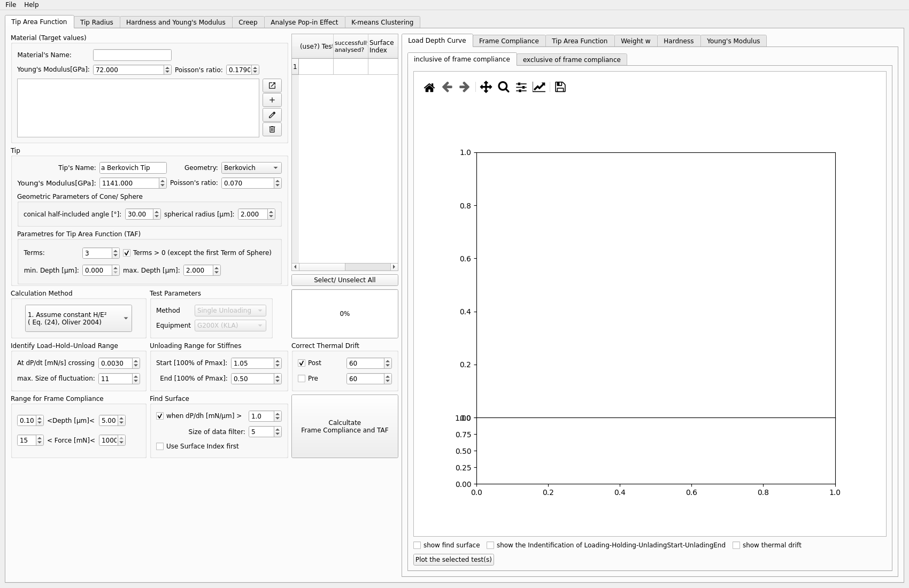909x588 pixels.
Task: Toggle the show find surface checkbox
Action: coord(417,545)
